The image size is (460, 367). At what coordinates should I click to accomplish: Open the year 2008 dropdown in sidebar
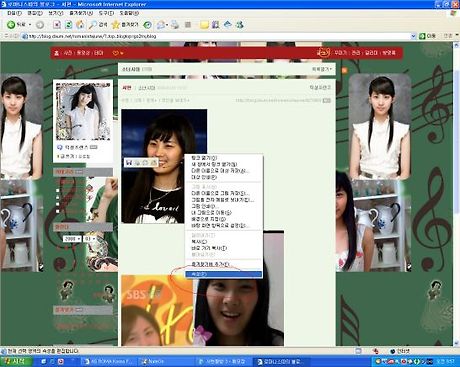pyautogui.click(x=72, y=239)
